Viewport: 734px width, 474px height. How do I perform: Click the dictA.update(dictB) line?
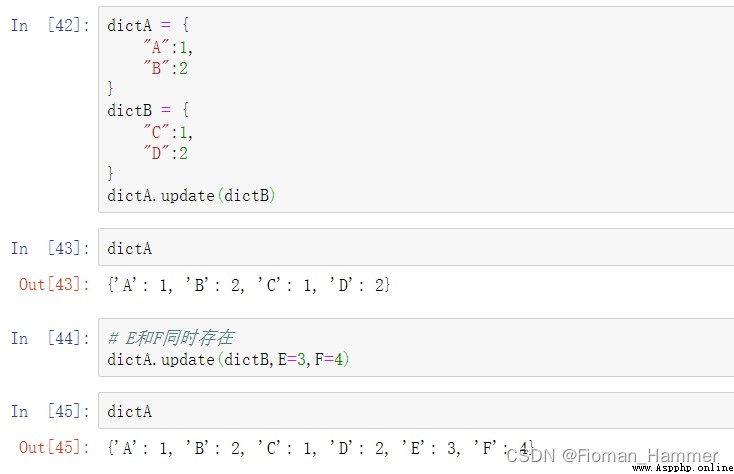point(191,195)
